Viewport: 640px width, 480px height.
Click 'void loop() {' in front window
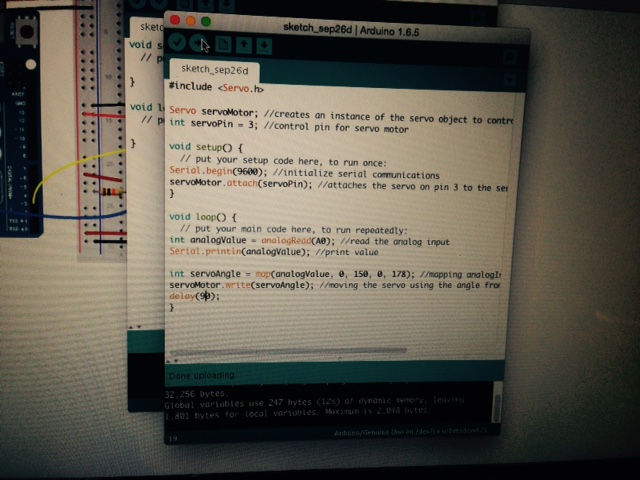(202, 217)
